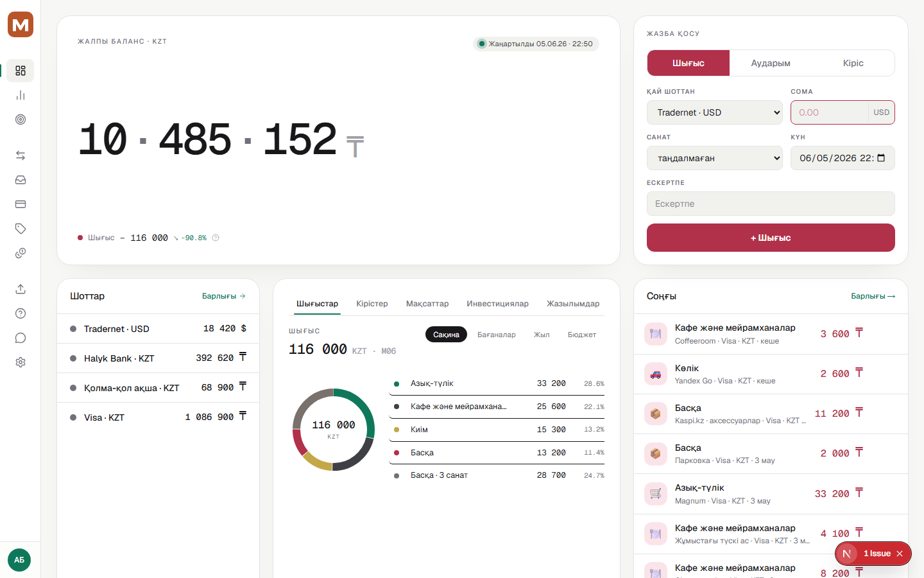Open the таңдалмаған category dropdown
This screenshot has height=578, width=924.
[715, 158]
